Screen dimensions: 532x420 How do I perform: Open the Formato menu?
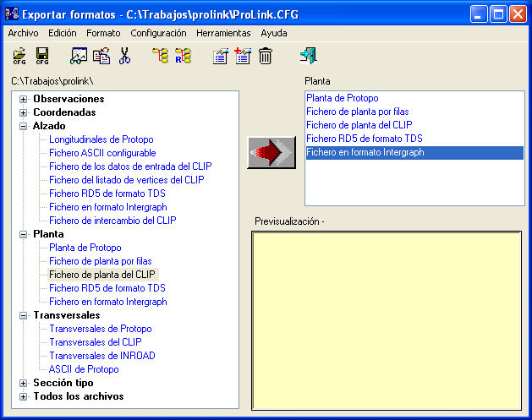[x=103, y=33]
